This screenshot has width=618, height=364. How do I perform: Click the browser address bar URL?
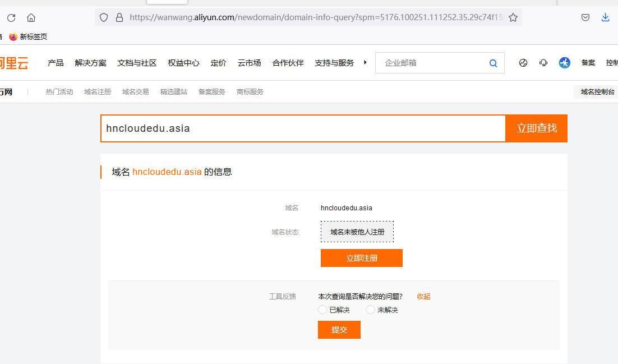click(316, 17)
